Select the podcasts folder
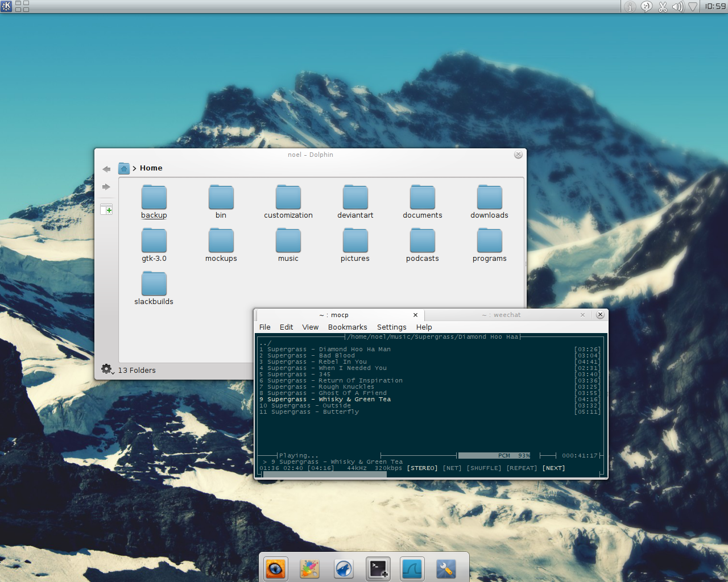Image resolution: width=728 pixels, height=582 pixels. click(x=423, y=246)
